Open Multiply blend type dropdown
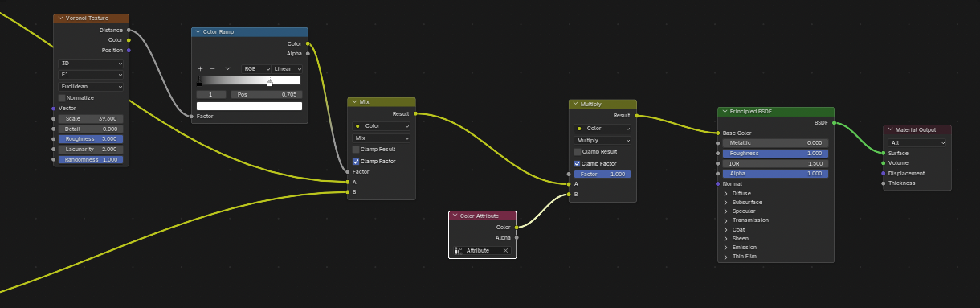The height and width of the screenshot is (308, 980). point(602,140)
